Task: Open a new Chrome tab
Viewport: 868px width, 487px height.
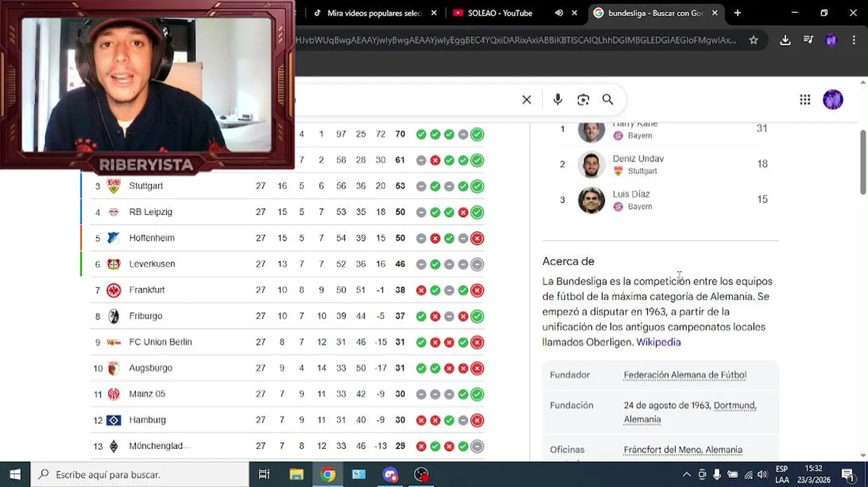Action: coord(738,13)
